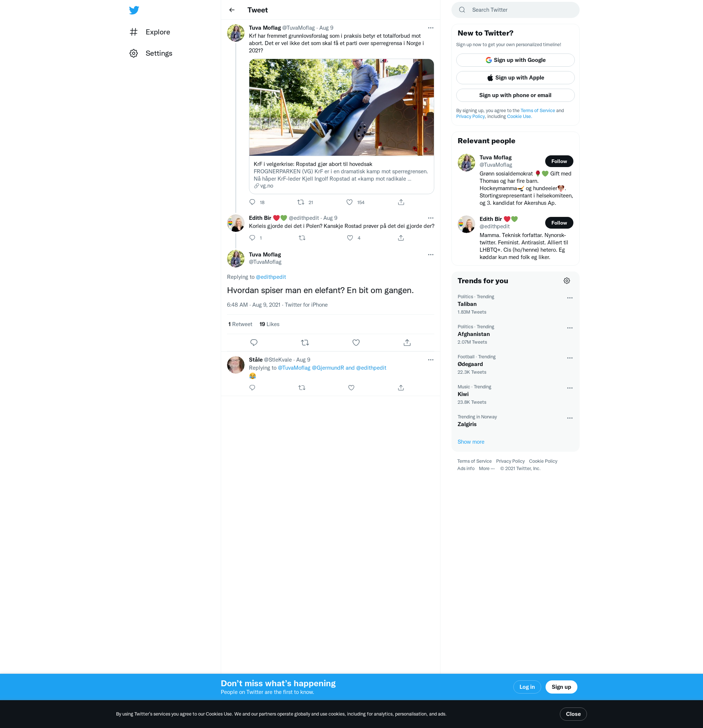Open more options for the Ødegaard trend

tap(570, 358)
